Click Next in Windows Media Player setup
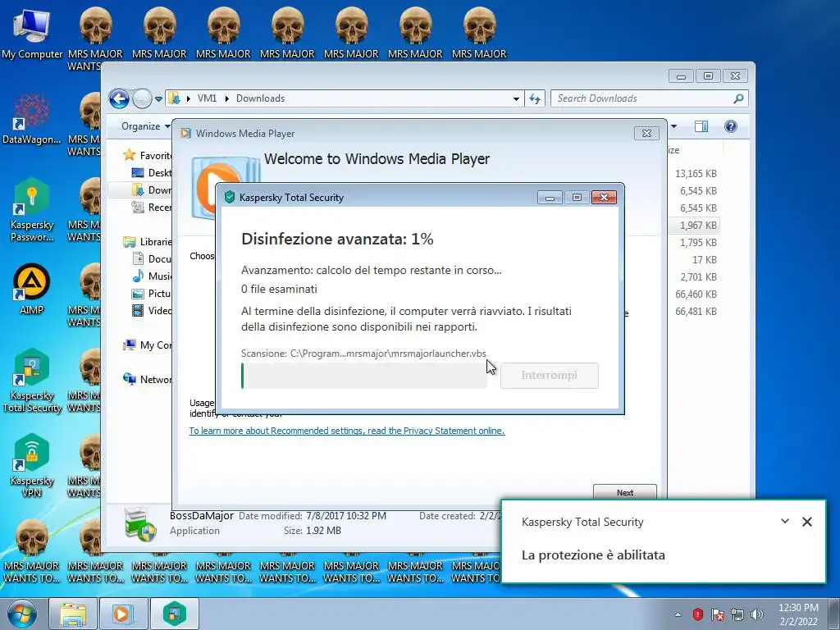840x630 pixels. pyautogui.click(x=624, y=492)
